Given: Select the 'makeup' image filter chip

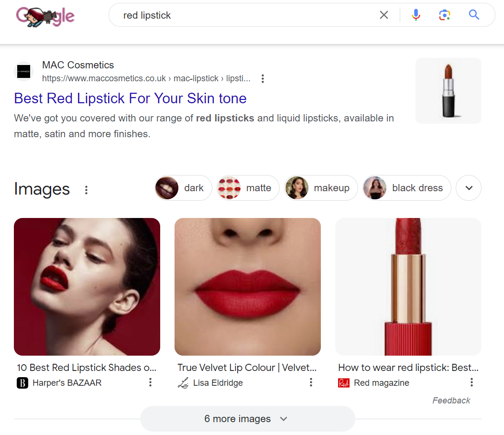Looking at the screenshot, I should (x=321, y=188).
